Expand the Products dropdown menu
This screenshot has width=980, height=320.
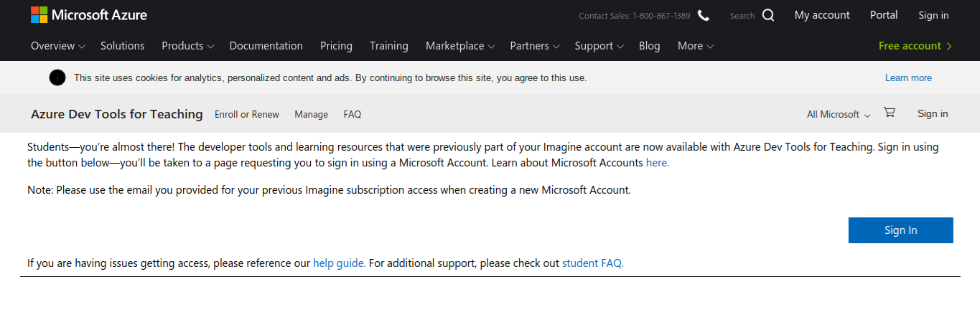tap(188, 46)
